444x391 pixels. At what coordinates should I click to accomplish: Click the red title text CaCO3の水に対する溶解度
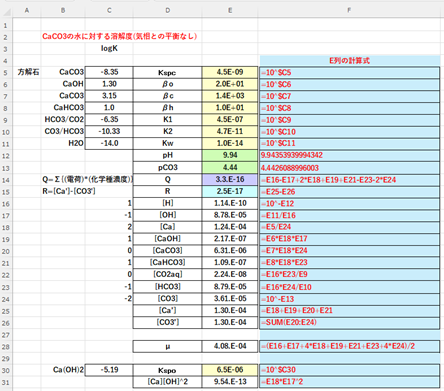tap(119, 36)
